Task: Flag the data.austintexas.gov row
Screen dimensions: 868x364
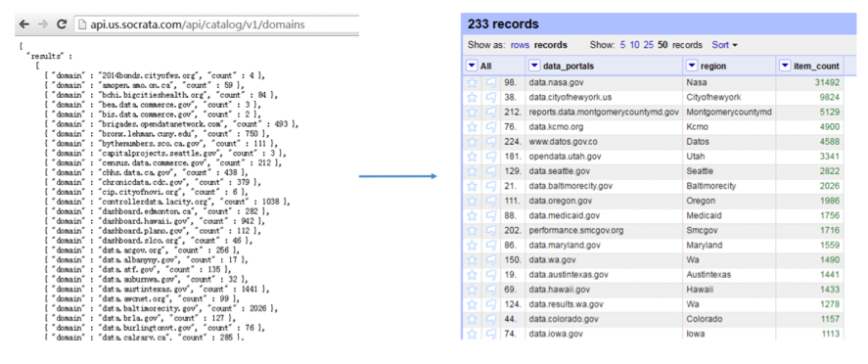Action: pos(490,275)
